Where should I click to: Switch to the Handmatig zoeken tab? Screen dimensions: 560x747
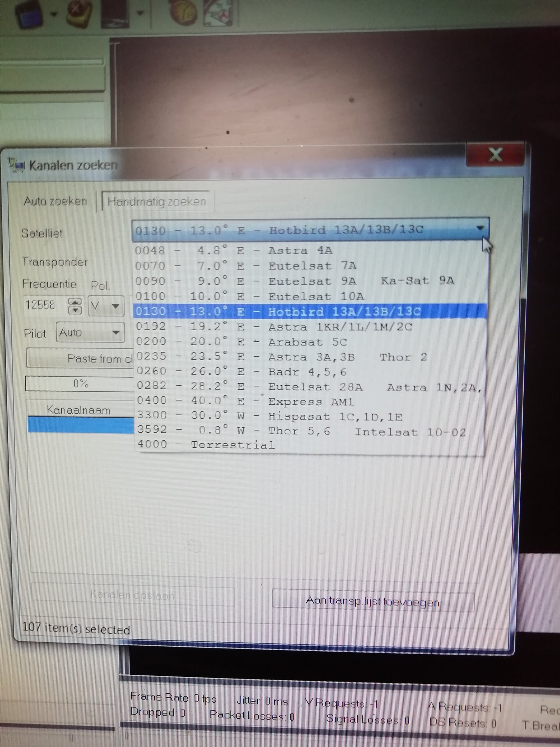tap(157, 201)
